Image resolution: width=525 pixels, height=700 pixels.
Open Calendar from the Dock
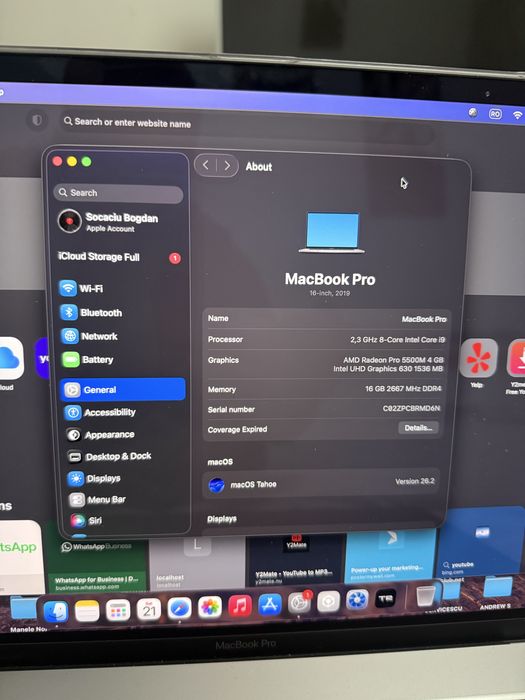[x=149, y=609]
